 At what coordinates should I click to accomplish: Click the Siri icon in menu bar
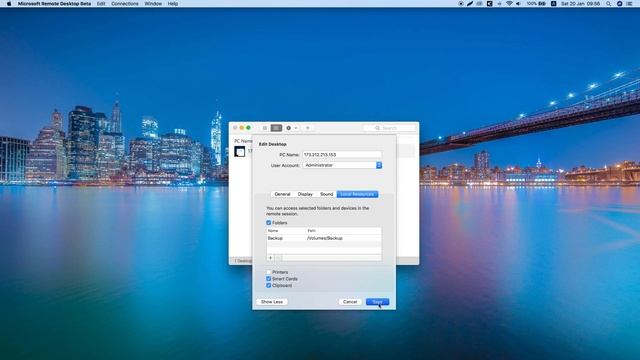(619, 4)
